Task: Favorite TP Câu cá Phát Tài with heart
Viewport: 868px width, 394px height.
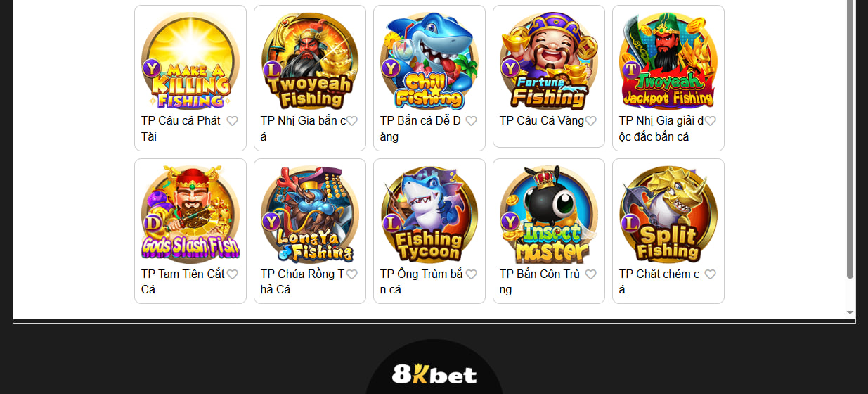Action: point(233,121)
